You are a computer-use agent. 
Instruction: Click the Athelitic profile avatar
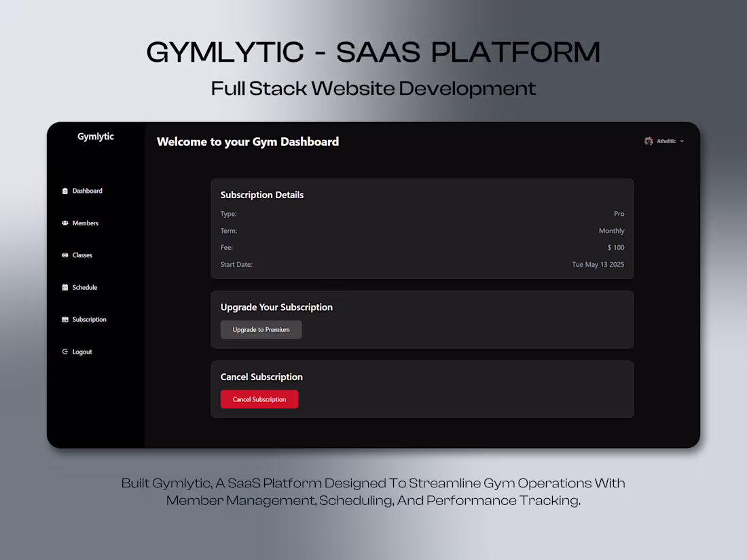point(649,141)
